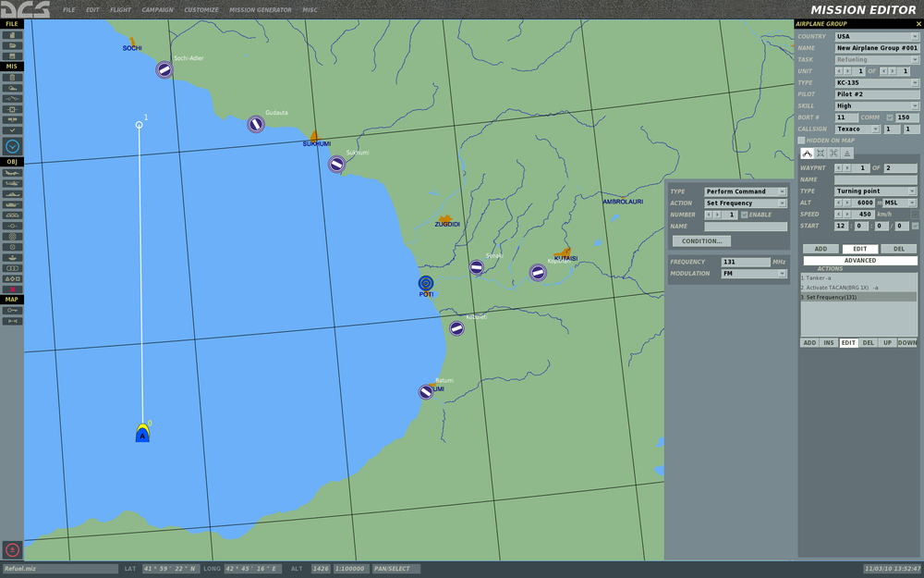The image size is (924, 578).
Task: Select the Poti airfield marker on map
Action: pos(426,283)
